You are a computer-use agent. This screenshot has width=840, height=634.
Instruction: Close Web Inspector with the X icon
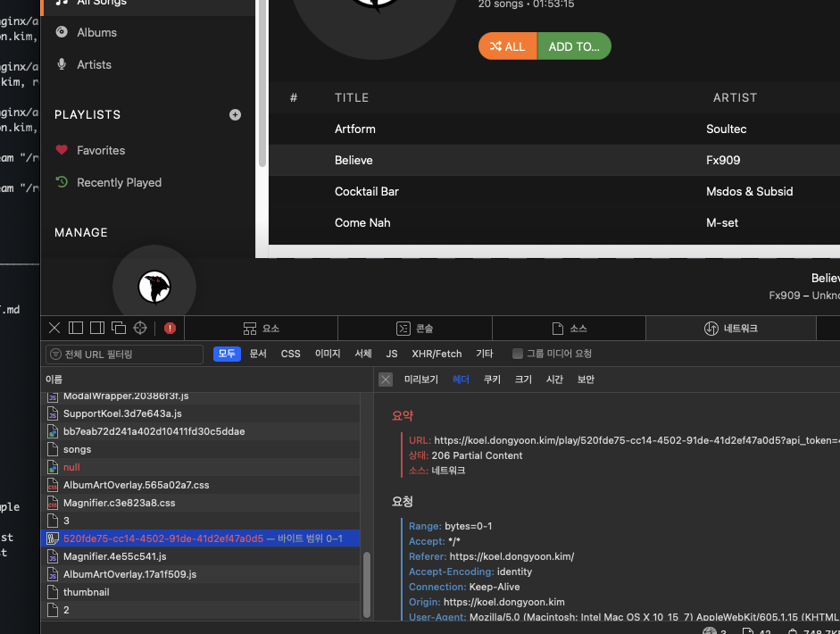[54, 328]
